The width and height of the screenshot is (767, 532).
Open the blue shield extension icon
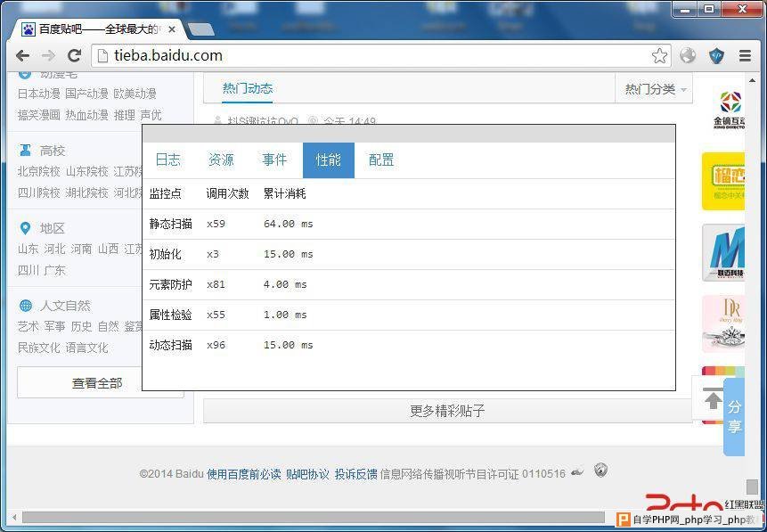[716, 56]
